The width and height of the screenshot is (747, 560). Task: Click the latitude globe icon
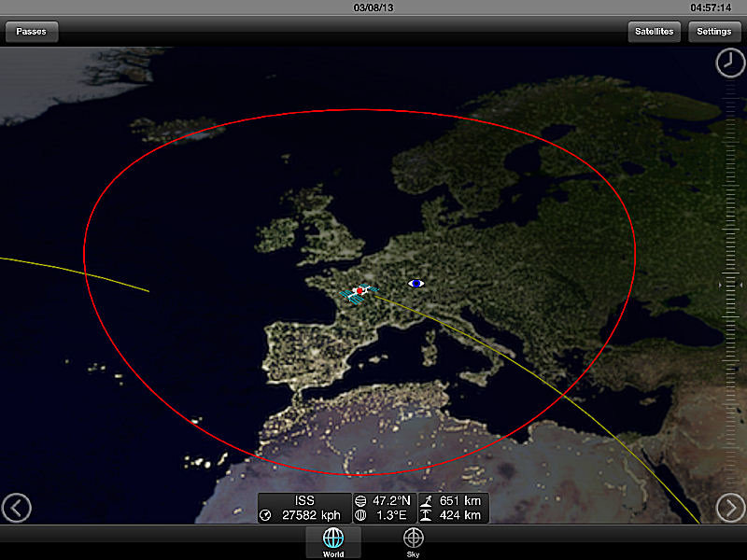pyautogui.click(x=360, y=501)
